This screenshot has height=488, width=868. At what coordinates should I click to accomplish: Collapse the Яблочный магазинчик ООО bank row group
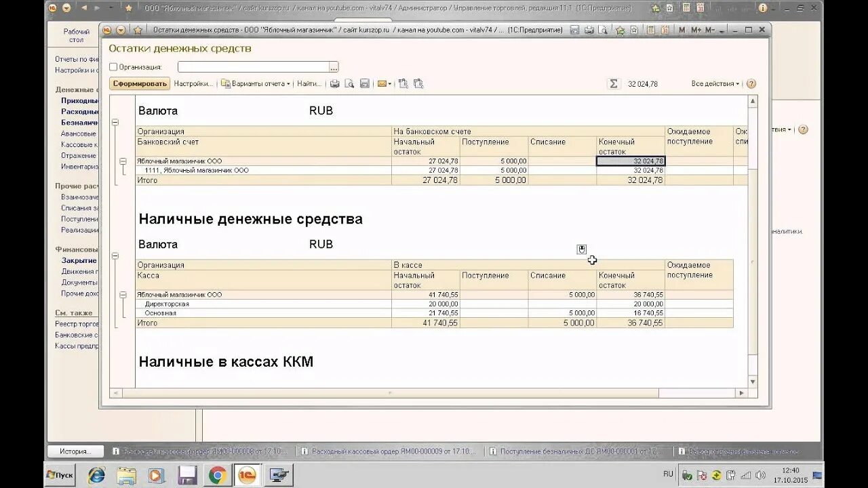123,161
